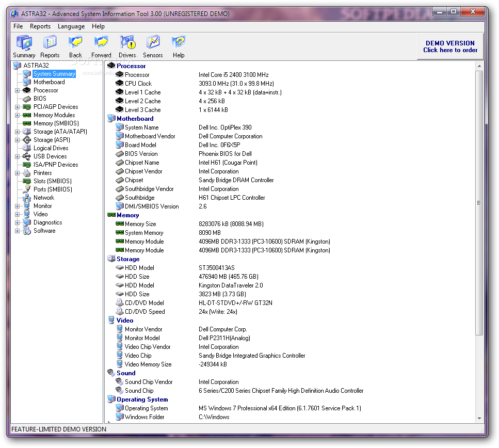Click the Logical Drives icon in tree
Viewport: 499px width, 448px height.
pyautogui.click(x=27, y=148)
